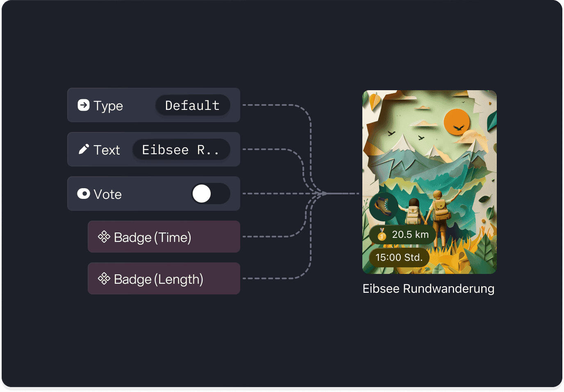Click the 20.5 km badge
Screen dimensions: 564x392
403,235
